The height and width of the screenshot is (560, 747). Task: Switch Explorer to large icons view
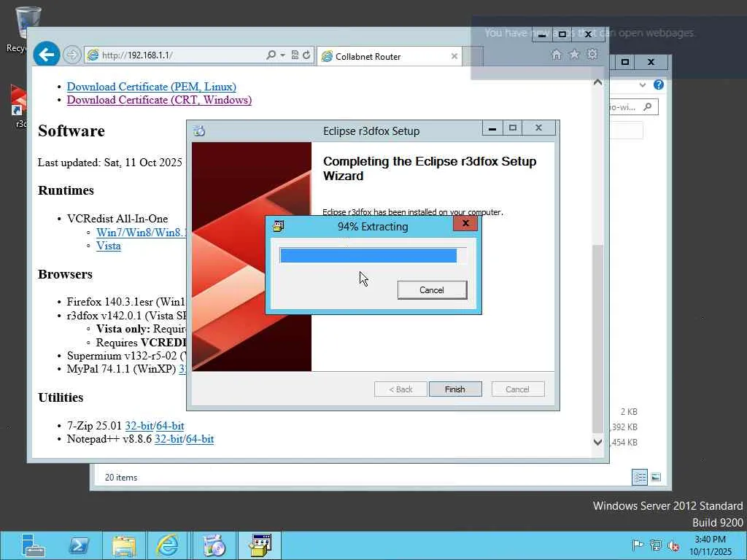pos(656,477)
